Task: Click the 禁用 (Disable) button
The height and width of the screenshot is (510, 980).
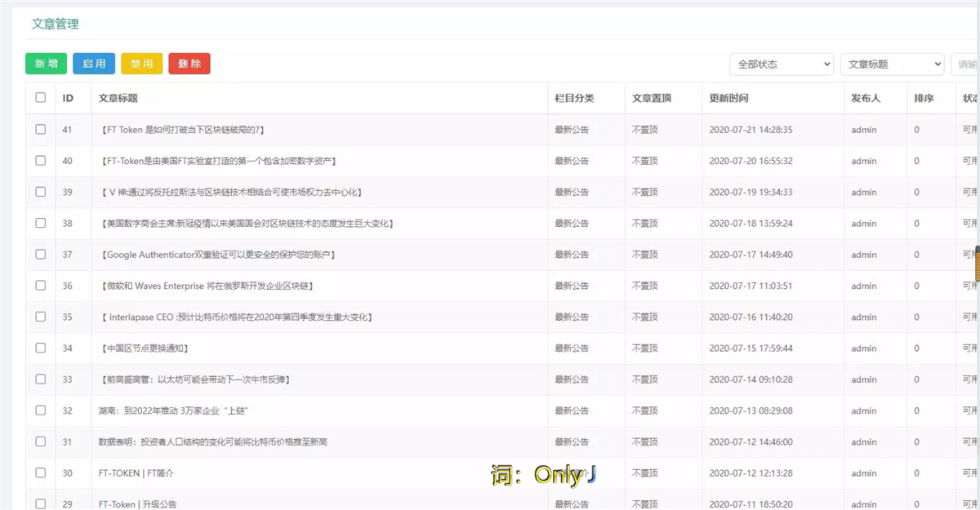Action: 142,63
